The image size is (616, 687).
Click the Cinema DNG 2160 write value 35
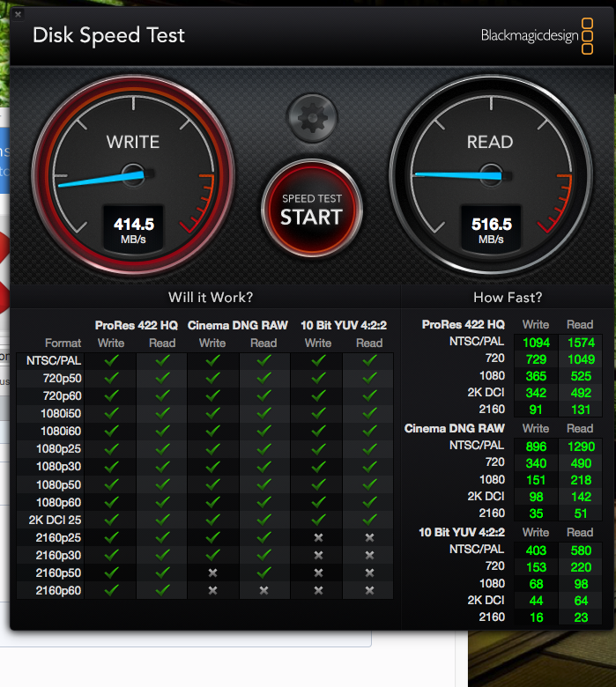[536, 513]
